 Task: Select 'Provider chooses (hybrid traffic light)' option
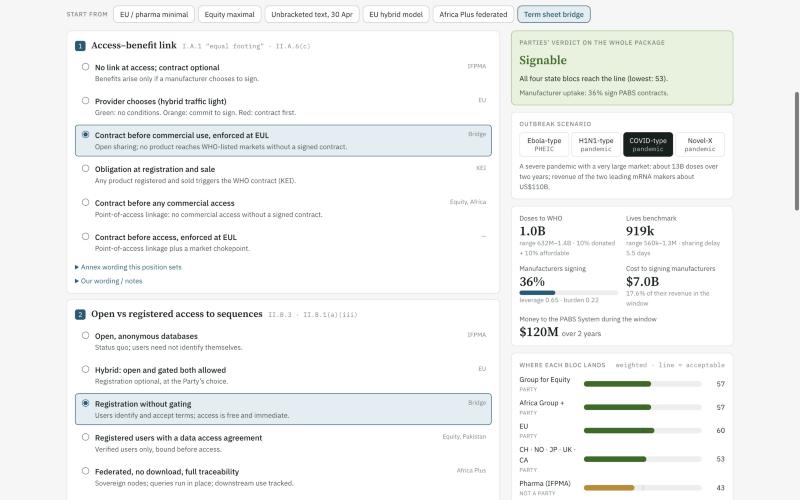pos(283,107)
